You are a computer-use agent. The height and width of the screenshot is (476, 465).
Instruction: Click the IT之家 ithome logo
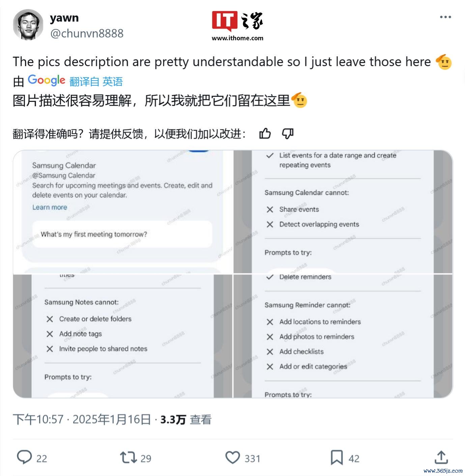point(237,26)
